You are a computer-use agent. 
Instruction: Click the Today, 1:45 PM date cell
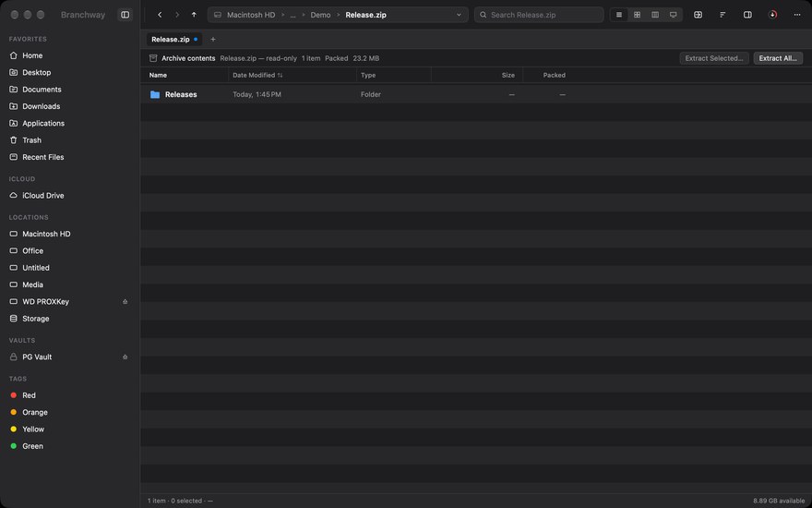pos(257,94)
